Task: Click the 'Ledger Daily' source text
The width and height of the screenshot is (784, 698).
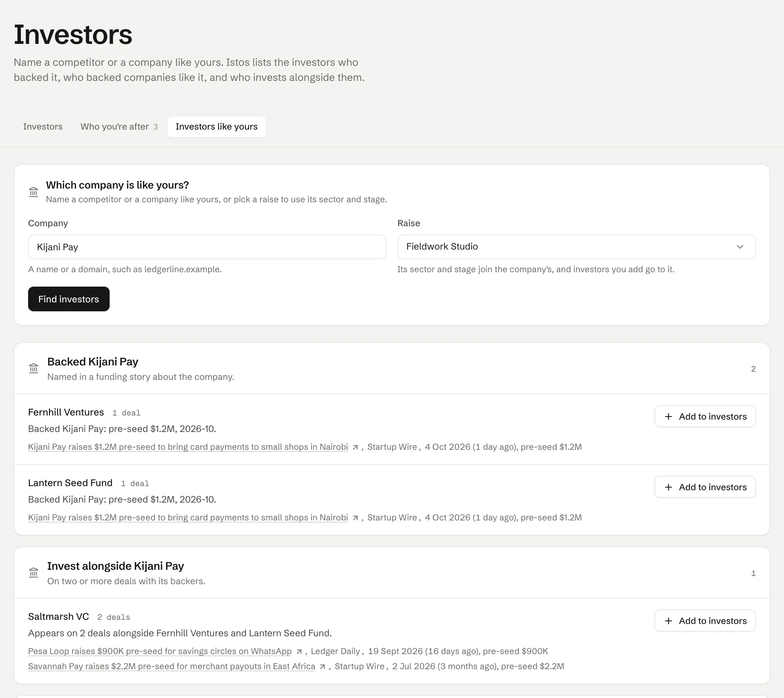Action: click(335, 651)
